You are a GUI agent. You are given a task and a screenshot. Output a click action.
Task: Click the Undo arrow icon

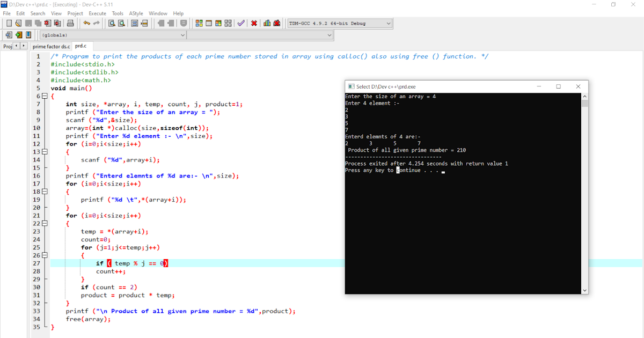pos(86,23)
